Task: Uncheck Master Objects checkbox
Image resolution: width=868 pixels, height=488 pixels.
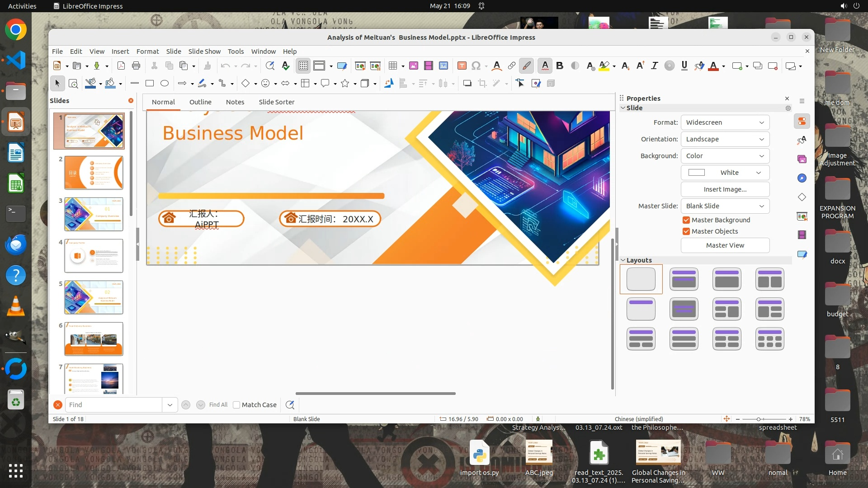Action: click(x=686, y=231)
